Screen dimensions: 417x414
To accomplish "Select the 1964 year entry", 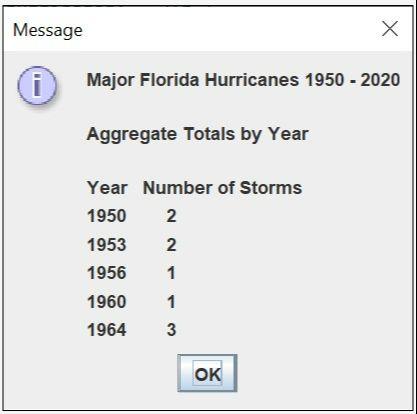I will (x=107, y=330).
